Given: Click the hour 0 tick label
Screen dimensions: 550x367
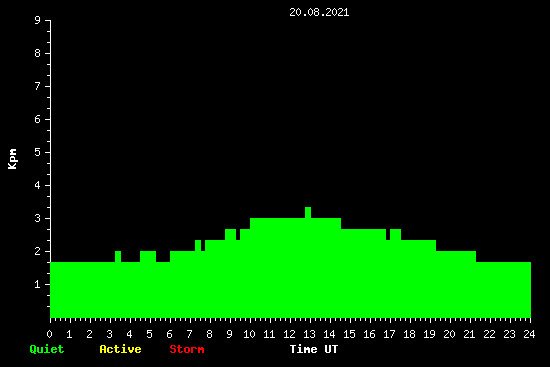Looking at the screenshot, I should coord(49,334).
